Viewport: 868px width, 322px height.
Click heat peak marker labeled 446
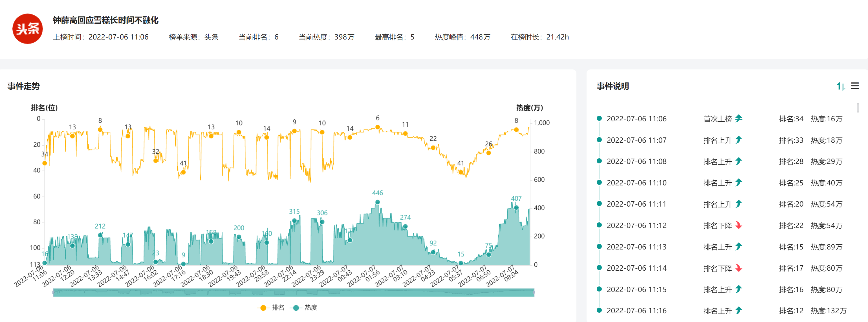coord(377,202)
